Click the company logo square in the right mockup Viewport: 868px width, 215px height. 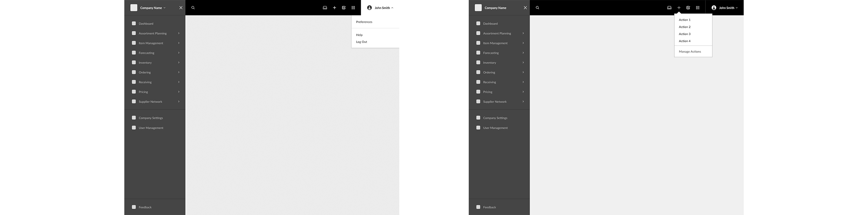tap(478, 8)
